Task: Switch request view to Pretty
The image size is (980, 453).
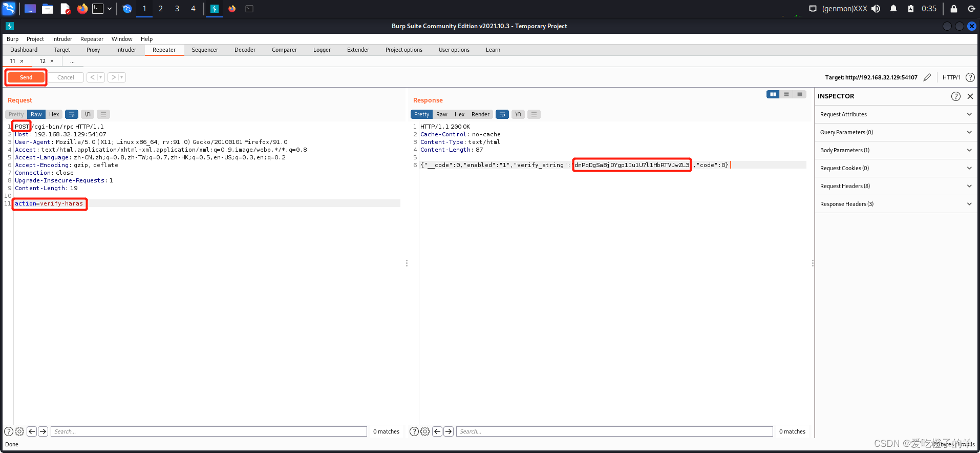Action: tap(16, 114)
